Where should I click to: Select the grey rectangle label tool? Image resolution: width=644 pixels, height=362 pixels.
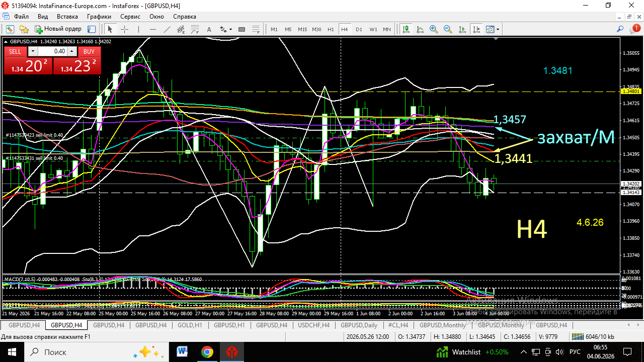pos(242,29)
